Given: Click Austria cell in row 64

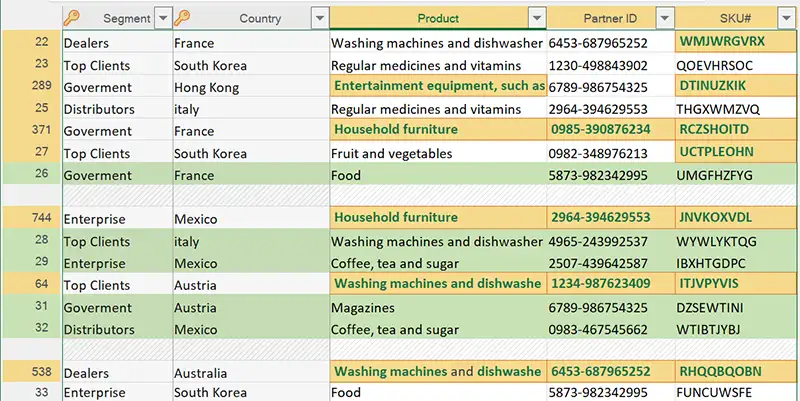Looking at the screenshot, I should 251,285.
